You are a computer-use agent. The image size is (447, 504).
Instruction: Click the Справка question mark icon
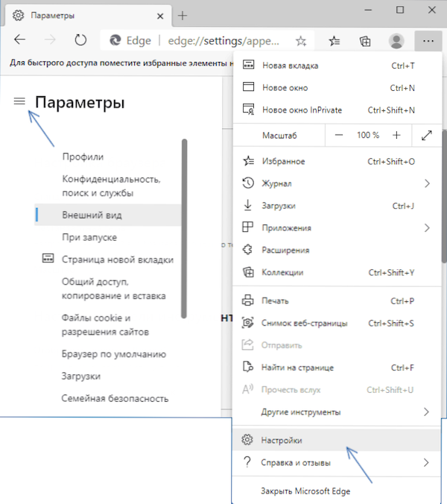(x=247, y=462)
